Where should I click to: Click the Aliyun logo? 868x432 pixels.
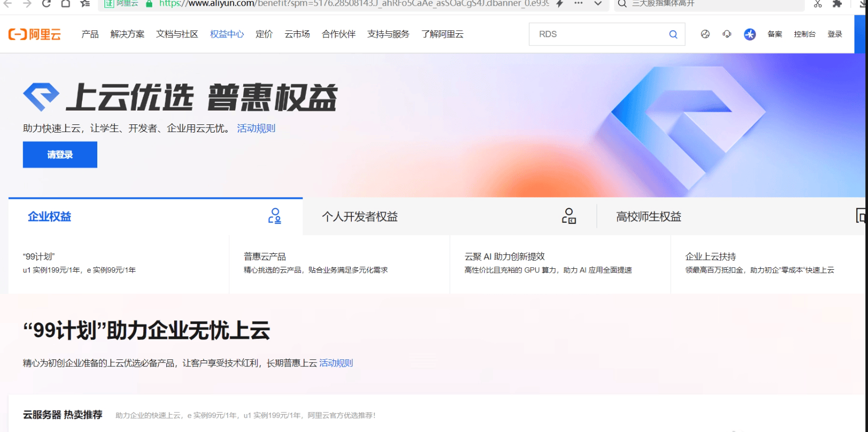point(34,34)
